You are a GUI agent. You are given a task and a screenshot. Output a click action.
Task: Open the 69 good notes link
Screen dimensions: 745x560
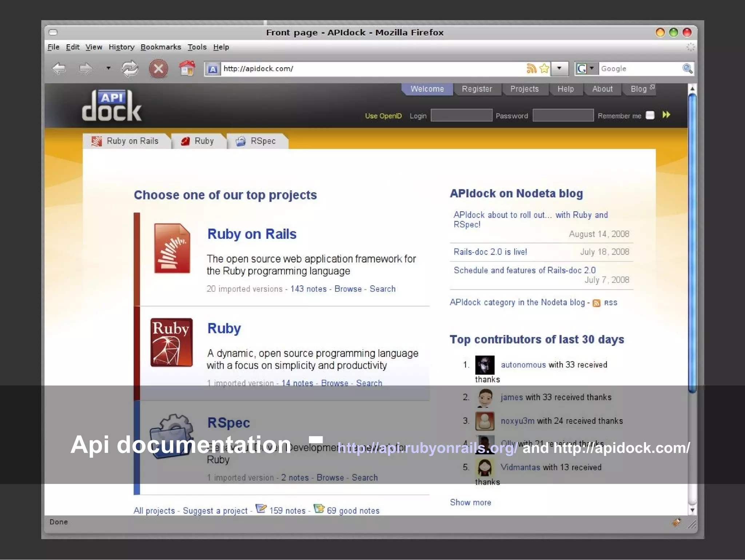[353, 511]
